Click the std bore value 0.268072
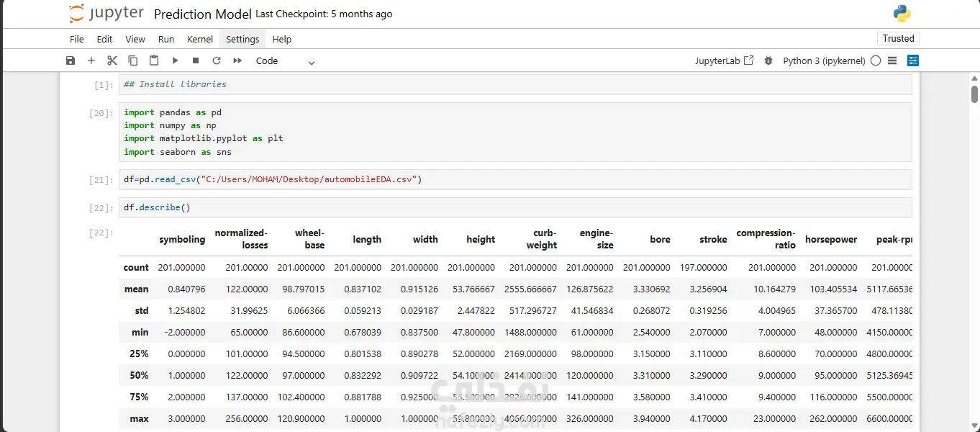The height and width of the screenshot is (432, 980). click(x=652, y=310)
